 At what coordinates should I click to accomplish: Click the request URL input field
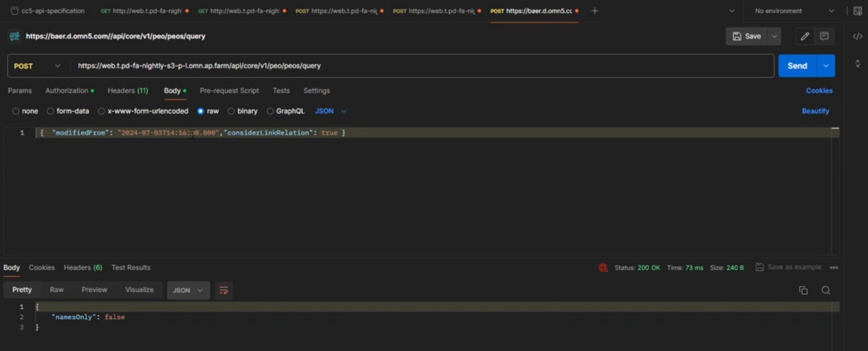click(x=419, y=66)
